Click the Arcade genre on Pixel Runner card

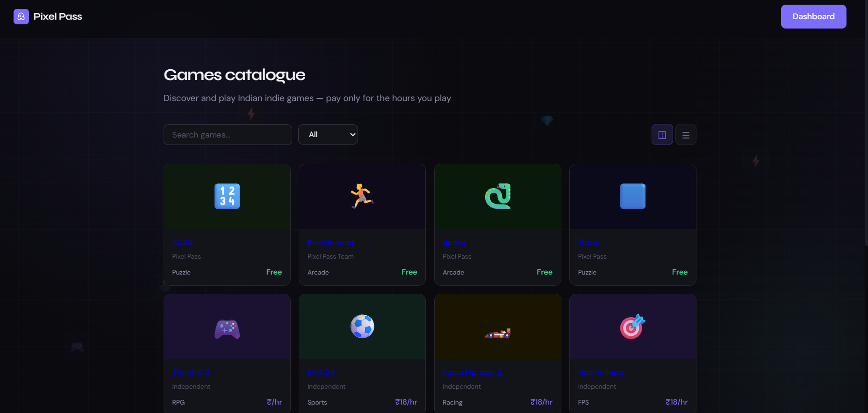click(x=318, y=272)
